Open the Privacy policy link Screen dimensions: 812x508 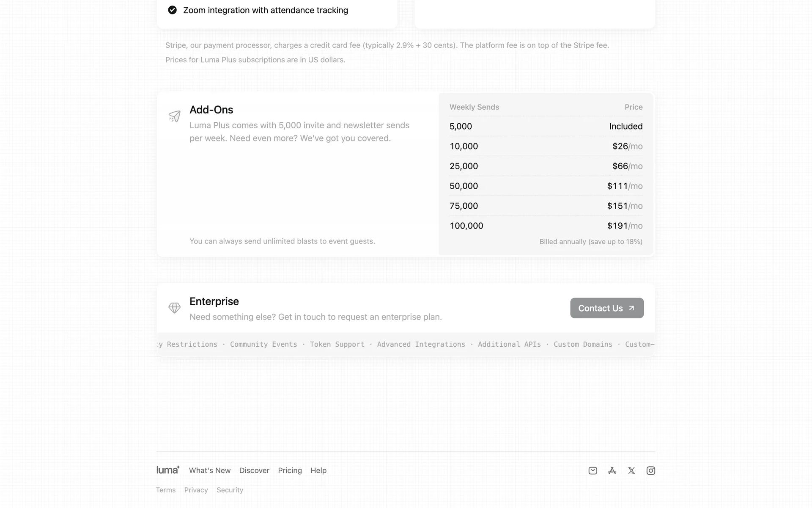tap(196, 490)
